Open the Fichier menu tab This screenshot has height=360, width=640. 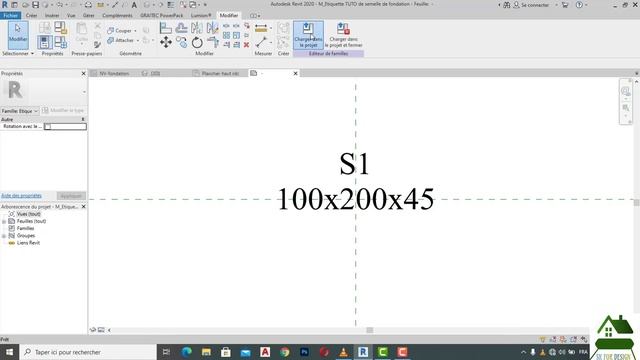click(11, 16)
